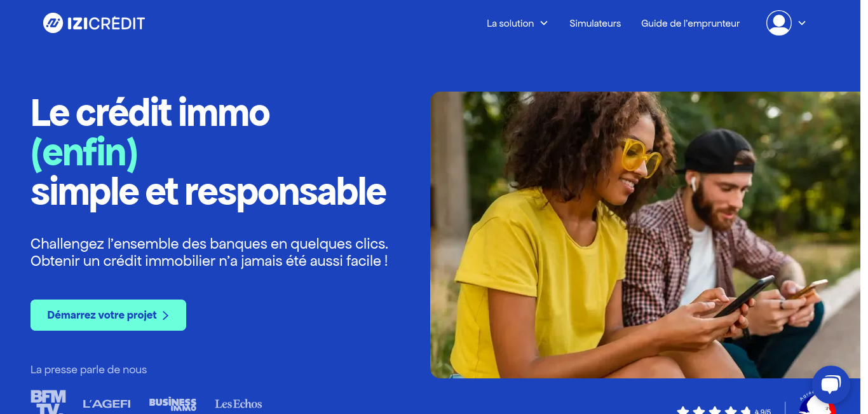Expand the arrow beside the account avatar
The height and width of the screenshot is (414, 868).
(802, 23)
